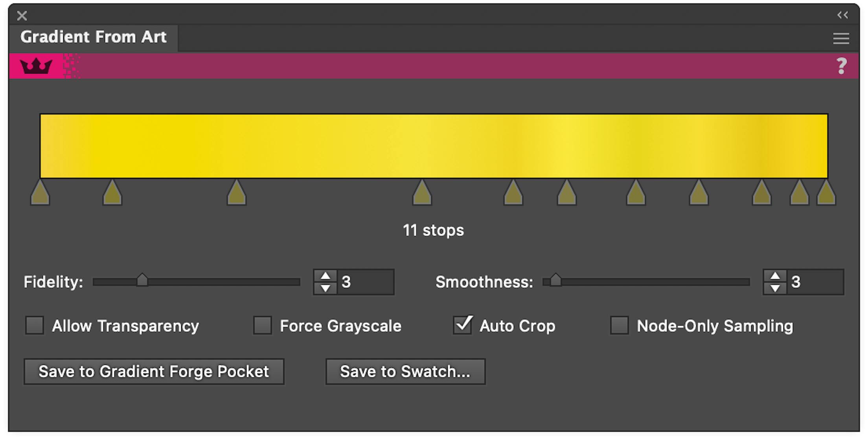Select the first gradient stop triangle
Viewport: 868px width, 443px height.
click(x=39, y=192)
